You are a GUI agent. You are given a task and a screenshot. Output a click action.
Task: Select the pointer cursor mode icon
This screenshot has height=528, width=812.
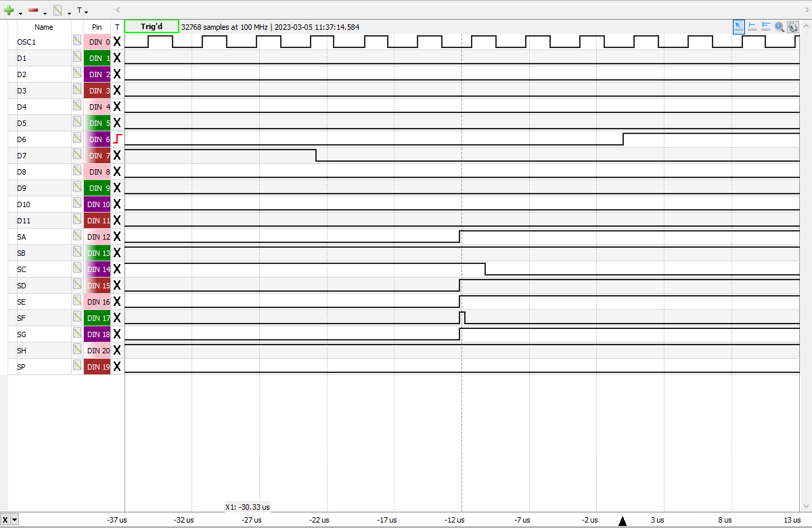pyautogui.click(x=739, y=26)
